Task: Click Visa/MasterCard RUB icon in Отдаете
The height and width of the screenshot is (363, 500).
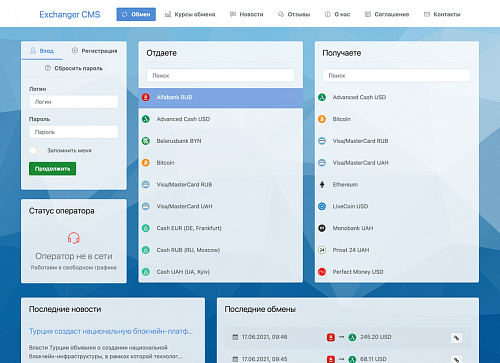Action: [x=146, y=185]
